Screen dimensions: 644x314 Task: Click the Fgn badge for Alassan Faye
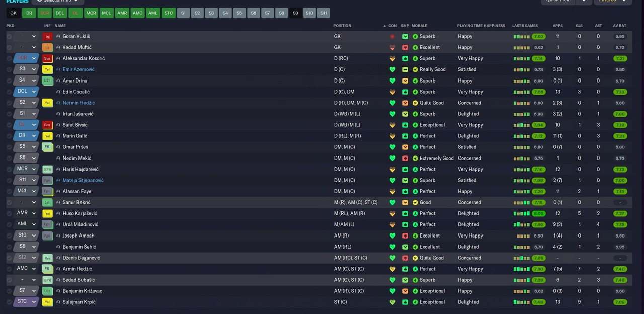click(x=48, y=191)
